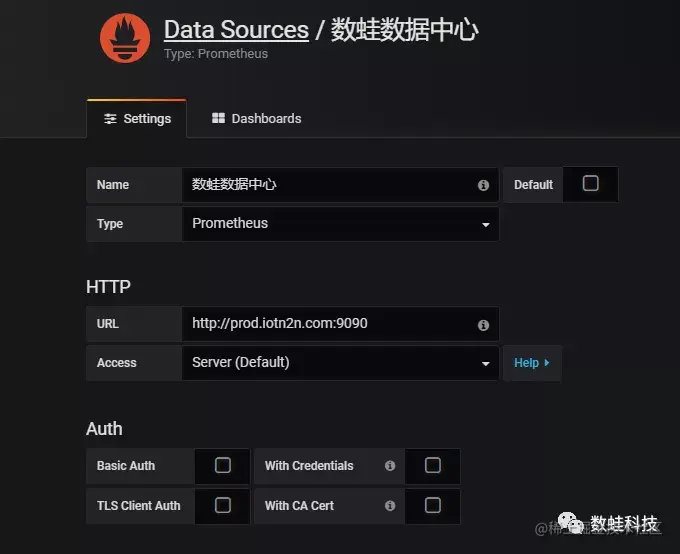
Task: Enable the Default checkbox
Action: 590,183
